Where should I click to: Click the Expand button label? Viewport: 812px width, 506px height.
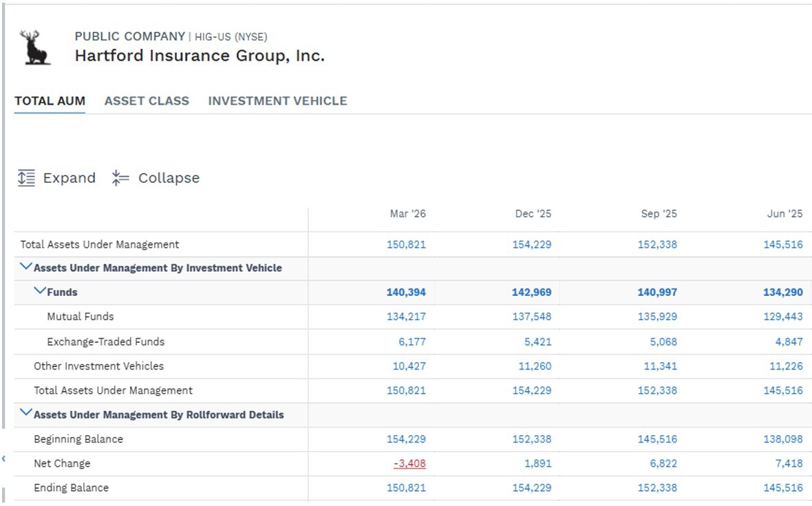pyautogui.click(x=70, y=178)
